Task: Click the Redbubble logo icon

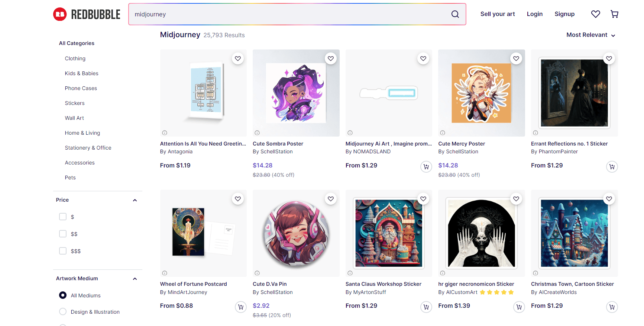Action: pos(60,14)
